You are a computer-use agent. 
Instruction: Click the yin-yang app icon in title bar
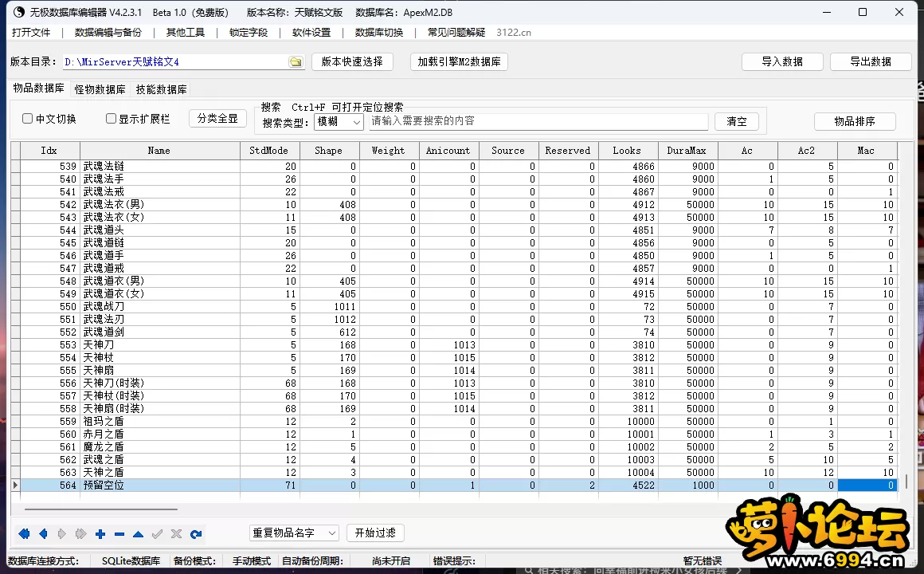[x=18, y=12]
